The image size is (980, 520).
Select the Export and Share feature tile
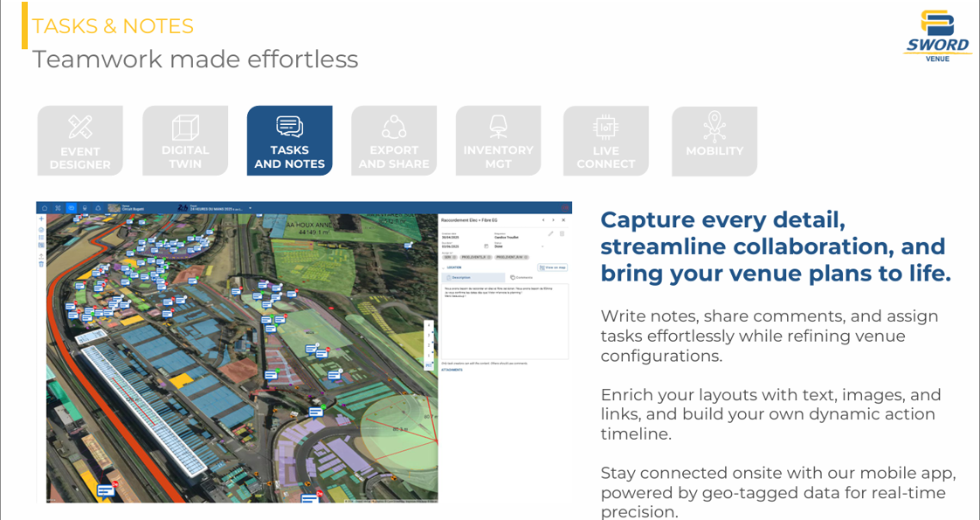[x=394, y=141]
